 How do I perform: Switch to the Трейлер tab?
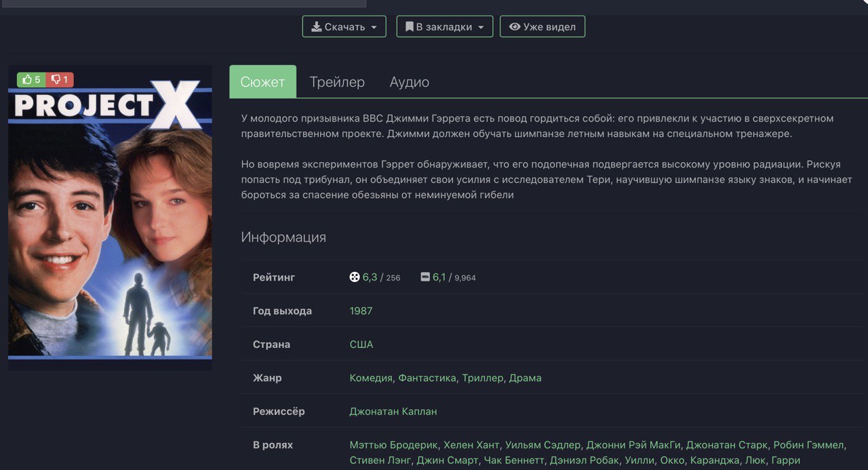337,82
